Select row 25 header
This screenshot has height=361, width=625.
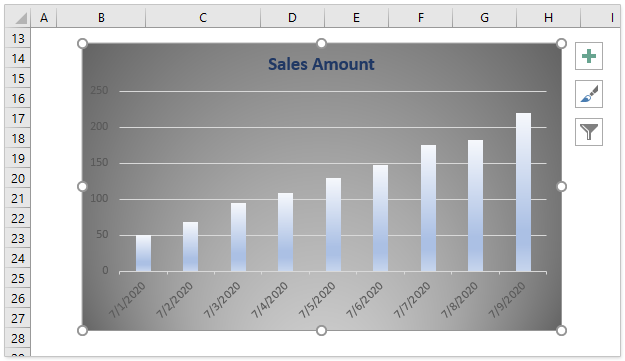point(18,278)
